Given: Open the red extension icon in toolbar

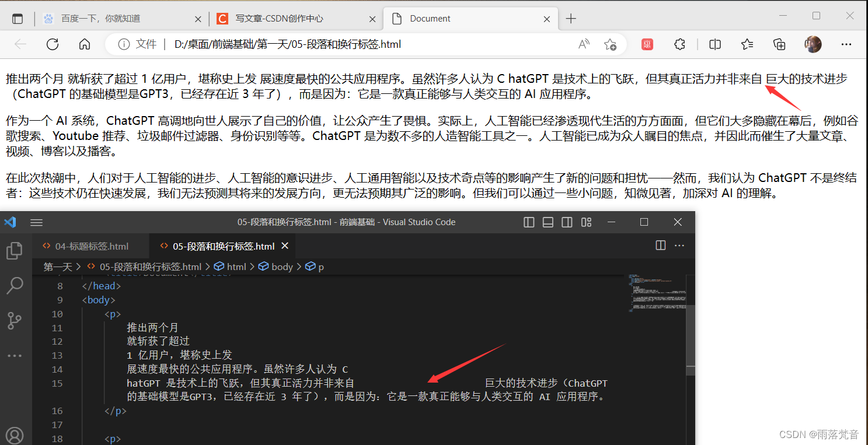Looking at the screenshot, I should [x=647, y=44].
